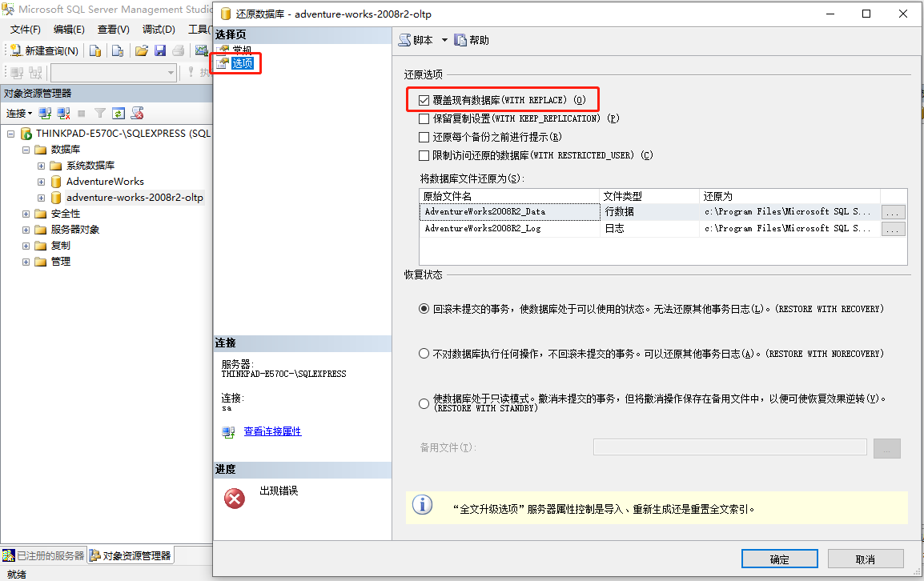Click the database engine query icon
The image size is (924, 581).
pos(94,50)
